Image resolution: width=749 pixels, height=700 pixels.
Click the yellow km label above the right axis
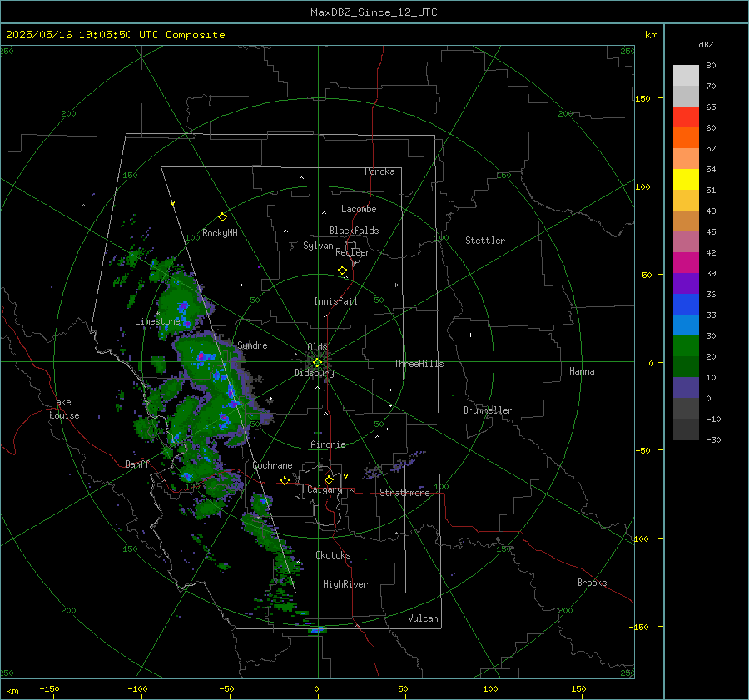pyautogui.click(x=651, y=35)
